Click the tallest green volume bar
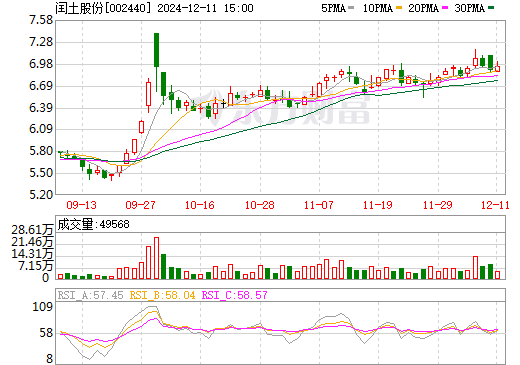Image resolution: width=520 pixels, height=365 pixels. 163,266
